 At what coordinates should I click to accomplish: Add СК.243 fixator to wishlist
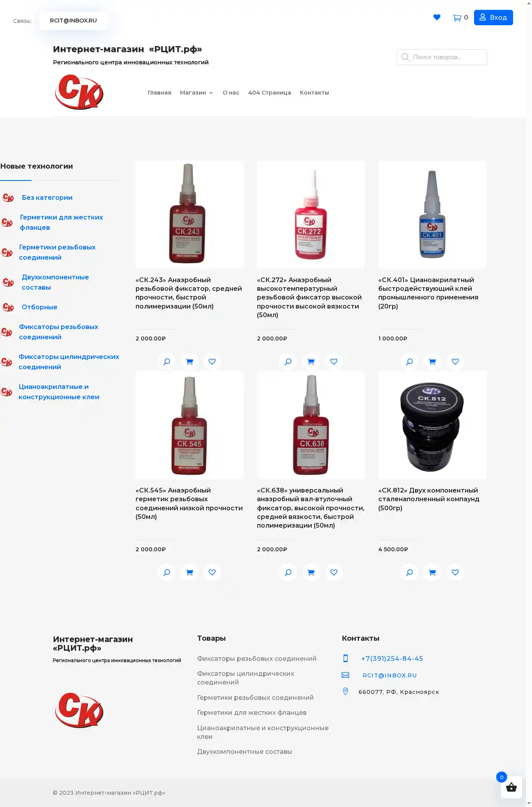click(x=212, y=361)
